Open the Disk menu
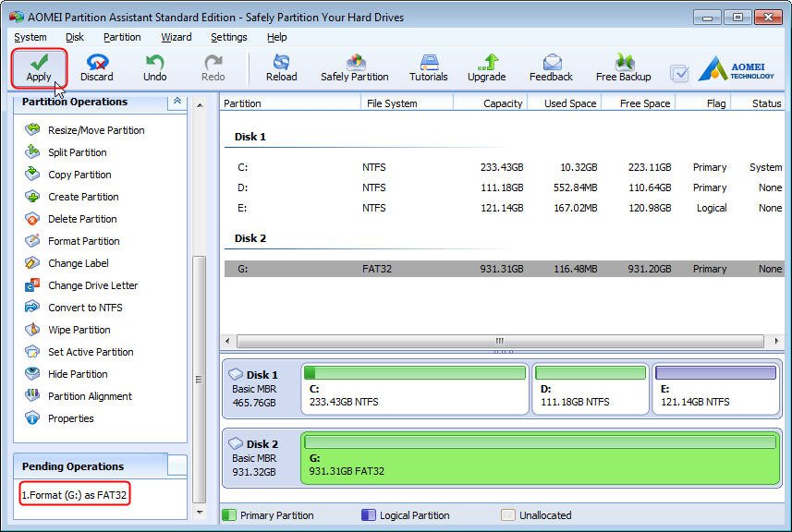This screenshot has width=792, height=532. [x=75, y=37]
